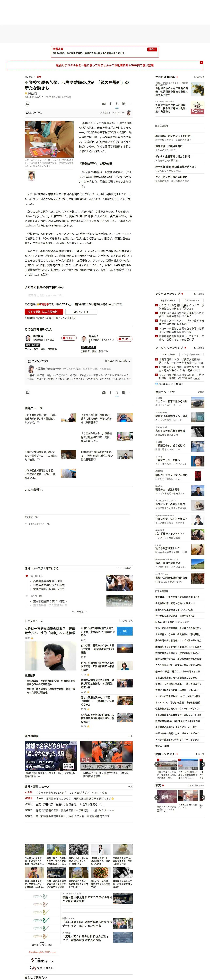
Task: Select the フェイスブック social ranking tab
Action: pyautogui.click(x=168, y=355)
